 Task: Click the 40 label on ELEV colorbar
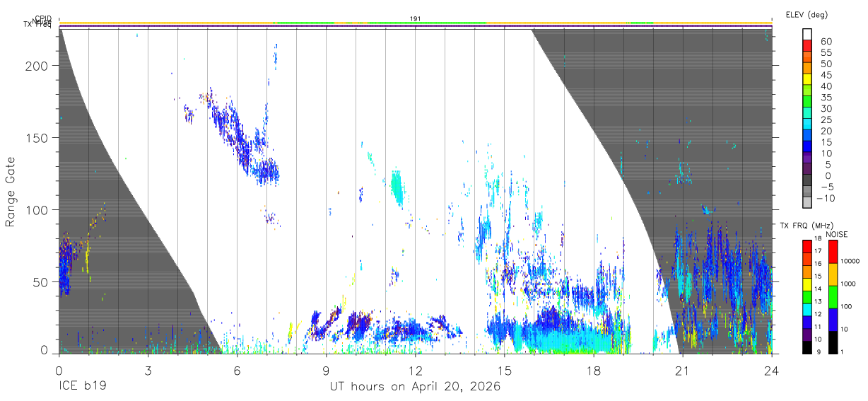826,86
